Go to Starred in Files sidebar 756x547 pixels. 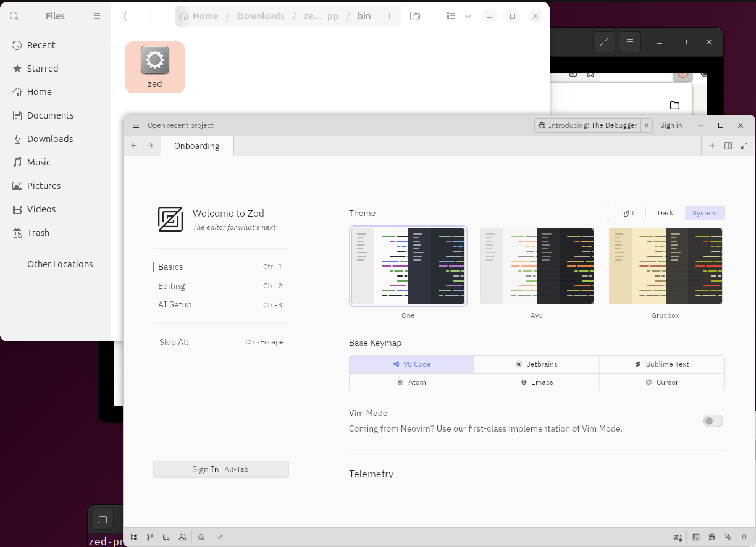[56, 69]
